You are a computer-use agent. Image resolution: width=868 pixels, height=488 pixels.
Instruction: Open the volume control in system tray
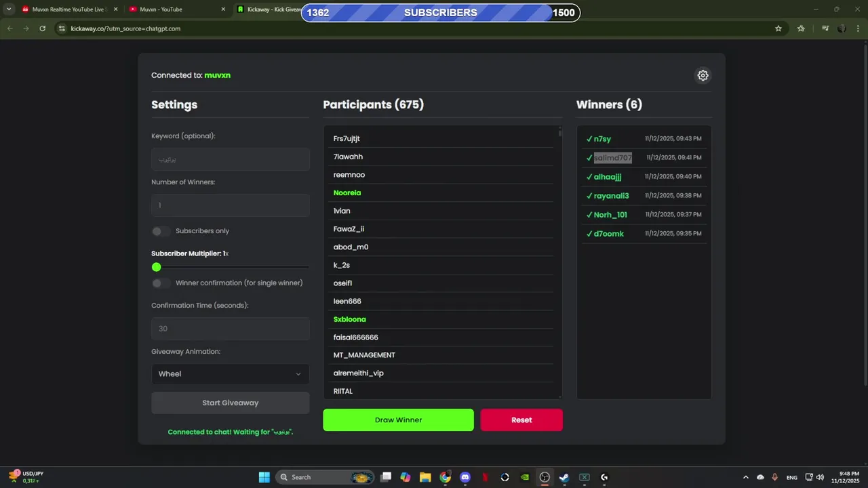pos(821,477)
